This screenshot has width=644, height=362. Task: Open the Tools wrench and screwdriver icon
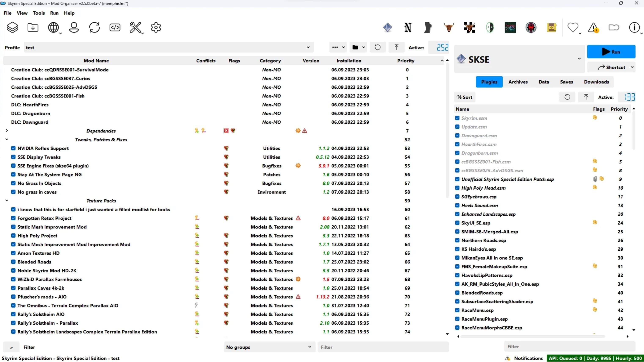[135, 27]
